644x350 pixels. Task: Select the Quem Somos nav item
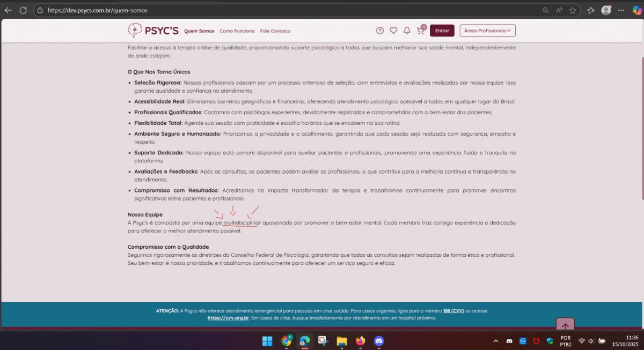pyautogui.click(x=199, y=31)
